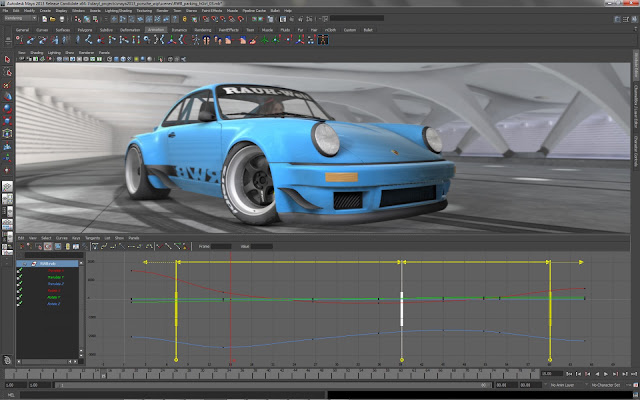Select the arrow Select tool in the toolbox

click(x=7, y=59)
